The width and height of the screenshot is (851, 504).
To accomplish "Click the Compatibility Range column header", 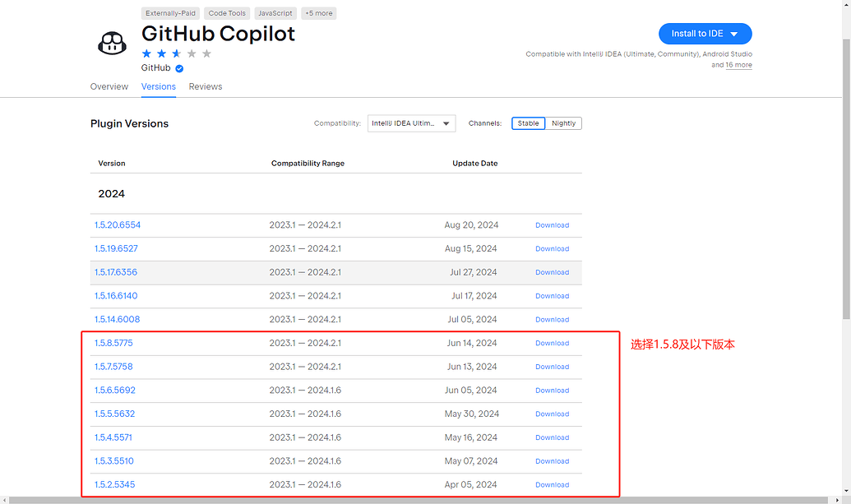I will 308,164.
